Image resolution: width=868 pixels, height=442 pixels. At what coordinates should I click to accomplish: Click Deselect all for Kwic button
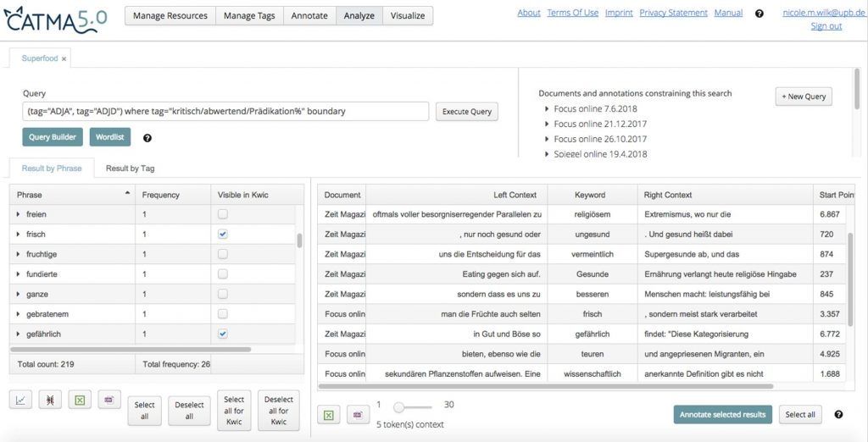278,411
